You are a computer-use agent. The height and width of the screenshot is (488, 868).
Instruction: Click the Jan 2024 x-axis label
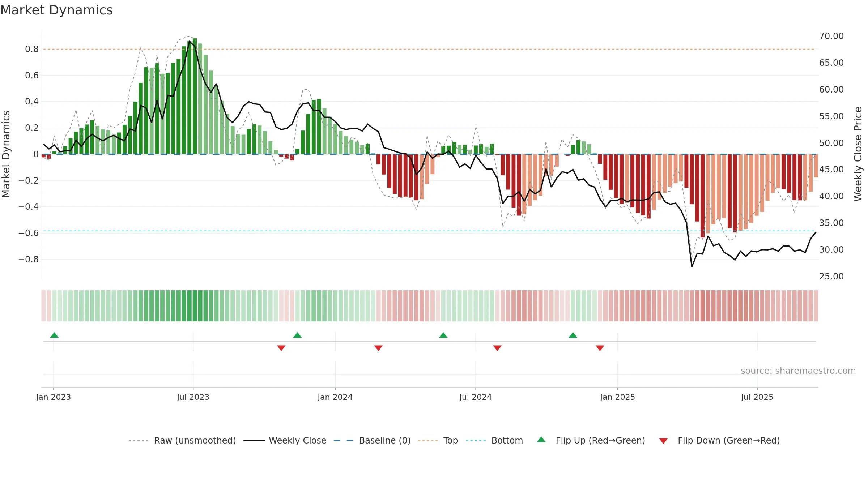pos(335,397)
